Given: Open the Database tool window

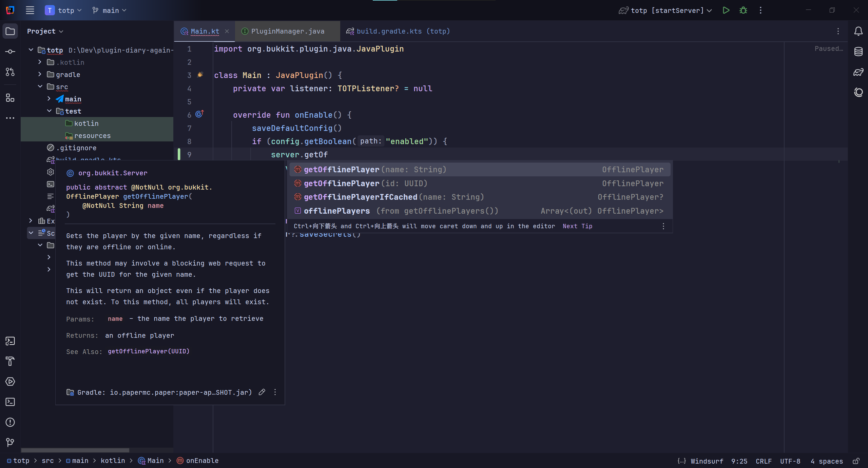Looking at the screenshot, I should 858,52.
